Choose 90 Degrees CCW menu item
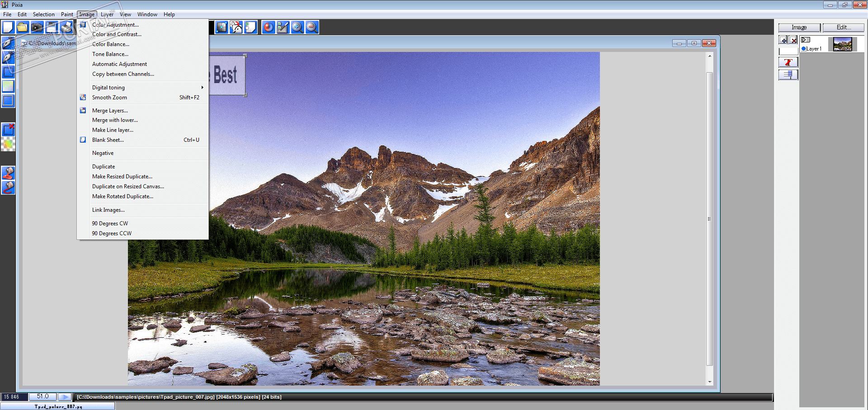 pyautogui.click(x=142, y=233)
